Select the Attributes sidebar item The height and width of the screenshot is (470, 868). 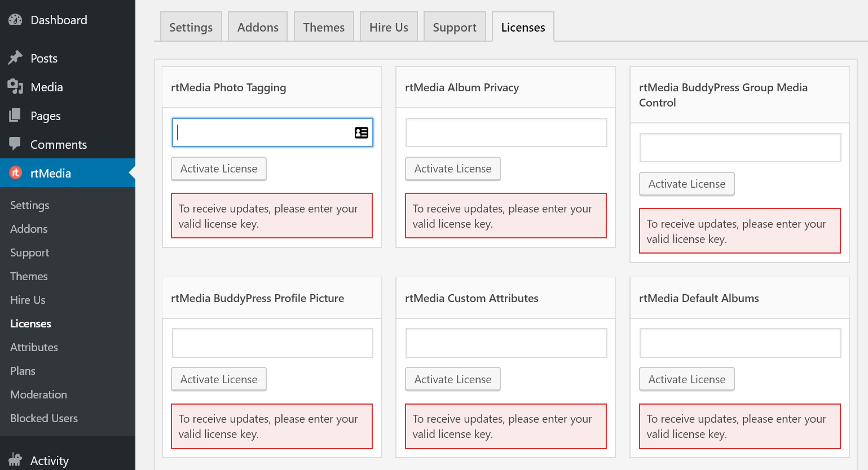click(x=34, y=347)
